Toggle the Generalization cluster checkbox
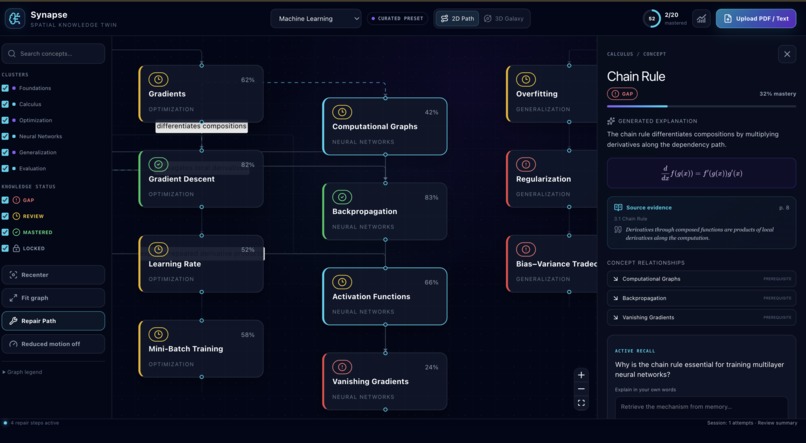Image resolution: width=806 pixels, height=443 pixels. pyautogui.click(x=5, y=153)
